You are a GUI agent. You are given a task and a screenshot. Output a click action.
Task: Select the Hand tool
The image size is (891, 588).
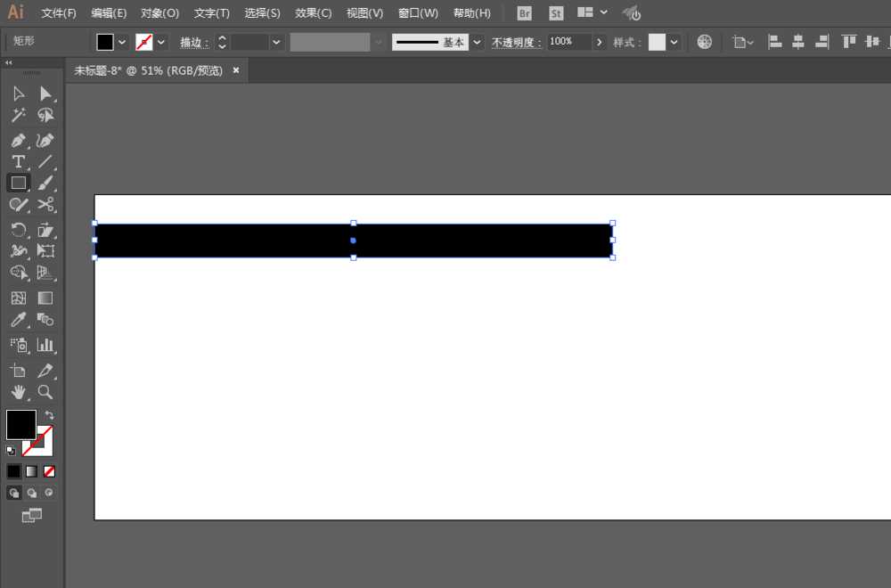click(18, 392)
